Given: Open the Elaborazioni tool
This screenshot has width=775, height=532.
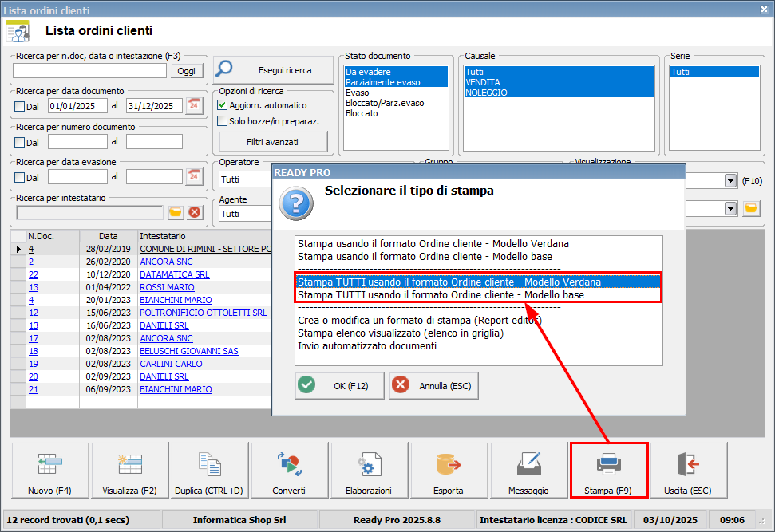Looking at the screenshot, I should [370, 470].
